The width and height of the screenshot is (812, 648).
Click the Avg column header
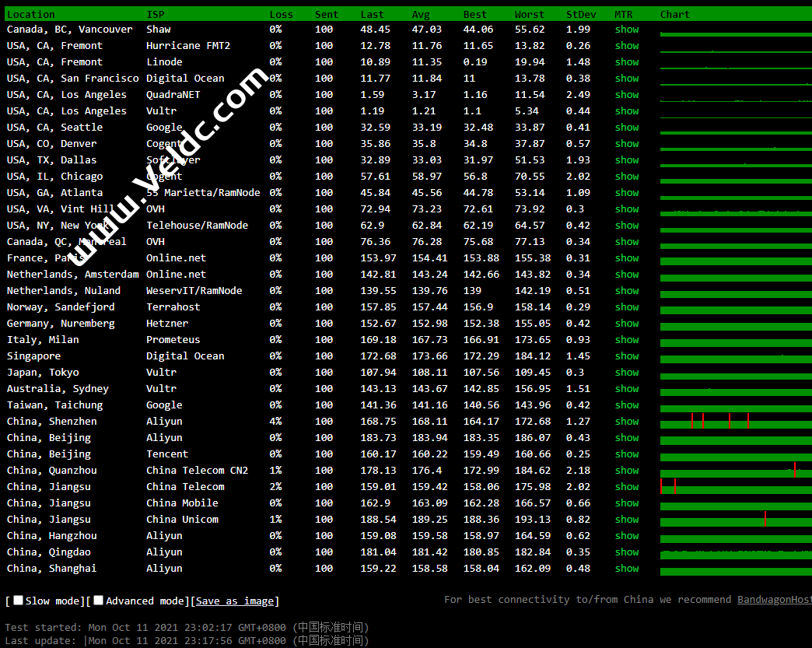421,14
